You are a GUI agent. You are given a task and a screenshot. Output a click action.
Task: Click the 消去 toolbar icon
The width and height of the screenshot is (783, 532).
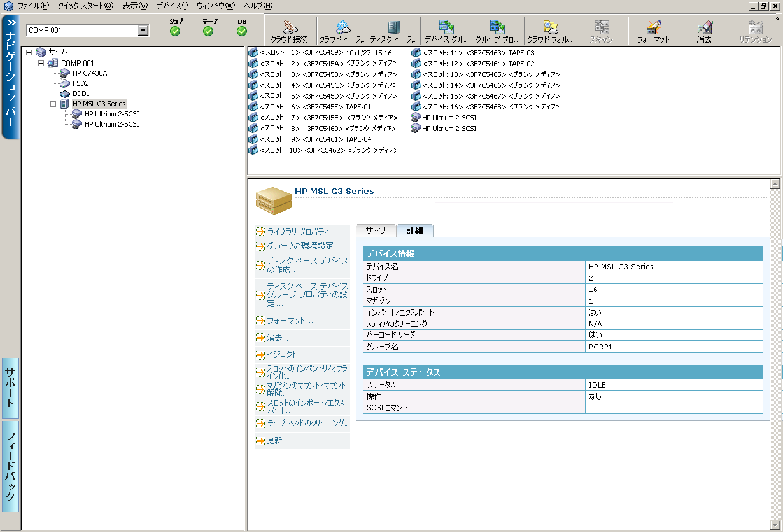(x=704, y=27)
